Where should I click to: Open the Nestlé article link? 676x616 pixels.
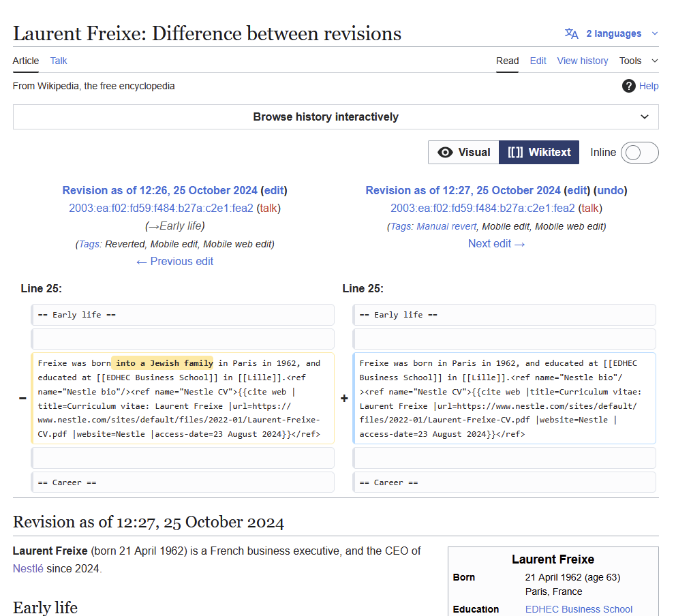click(28, 568)
